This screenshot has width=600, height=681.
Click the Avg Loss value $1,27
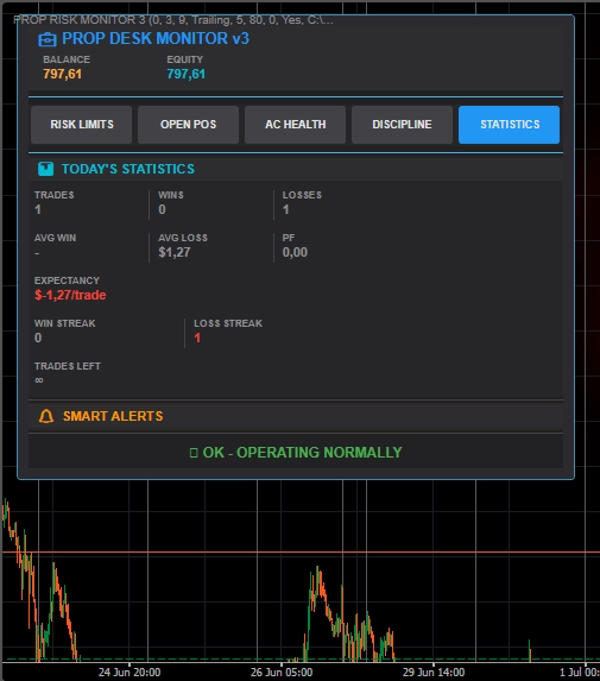coord(174,252)
